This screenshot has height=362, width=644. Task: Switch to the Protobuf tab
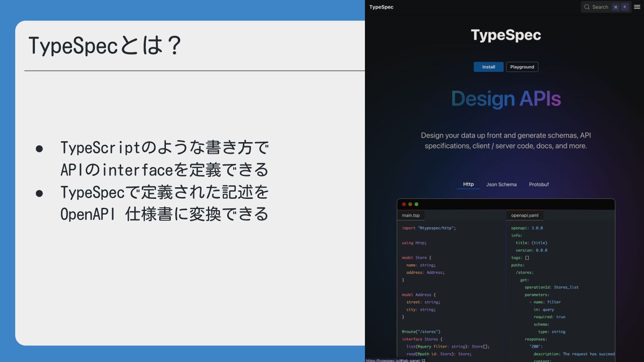click(x=539, y=184)
